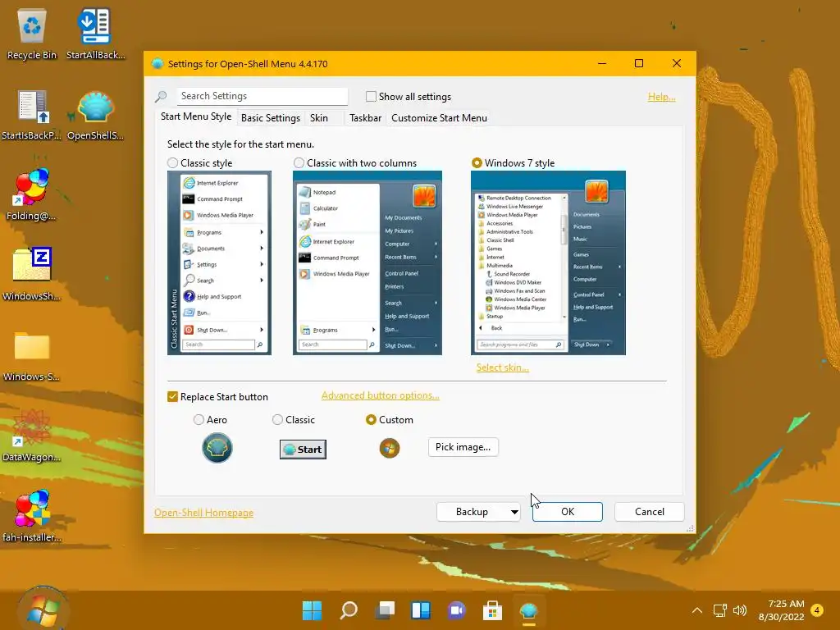
Task: Select the Windows-S... folder icon
Action: (32, 356)
